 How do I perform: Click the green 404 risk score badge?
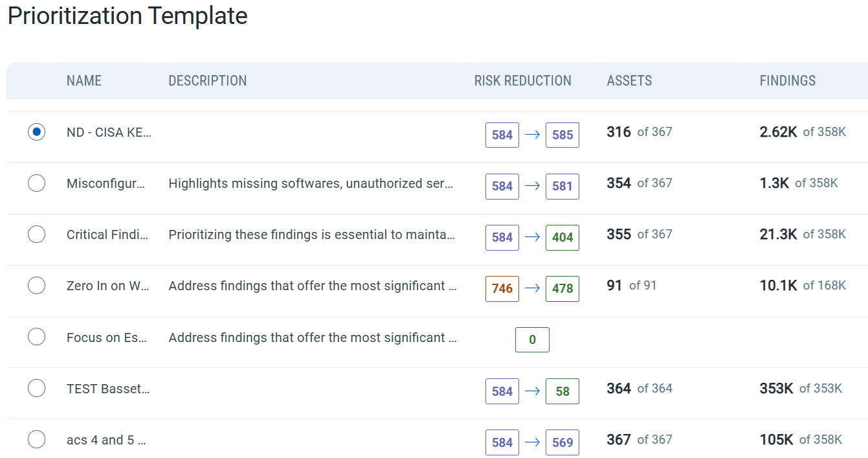click(x=562, y=238)
